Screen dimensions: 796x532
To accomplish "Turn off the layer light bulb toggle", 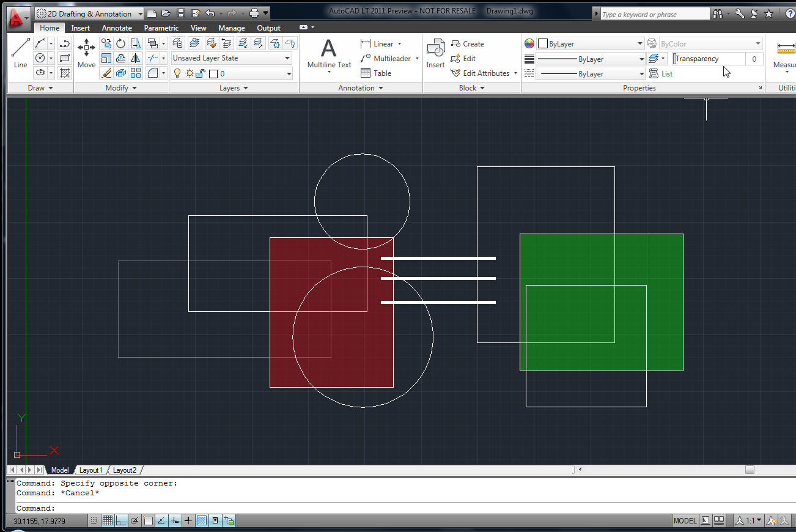I will (177, 73).
